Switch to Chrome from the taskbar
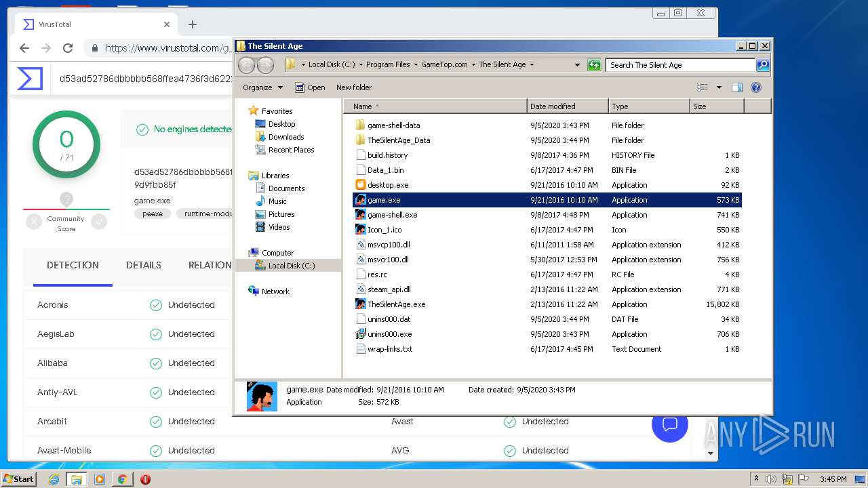Screen dimensions: 868x488 [x=122, y=479]
